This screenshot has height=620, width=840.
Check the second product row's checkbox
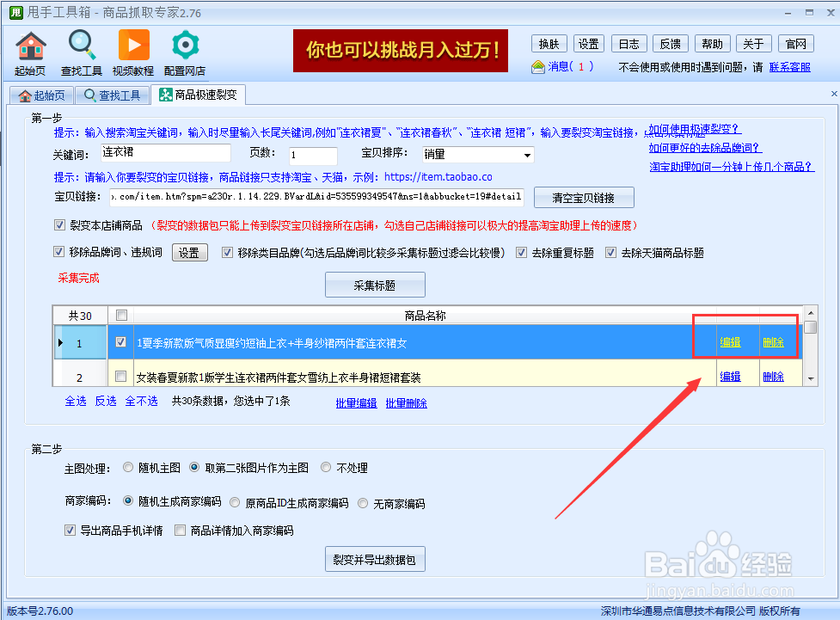[x=120, y=375]
